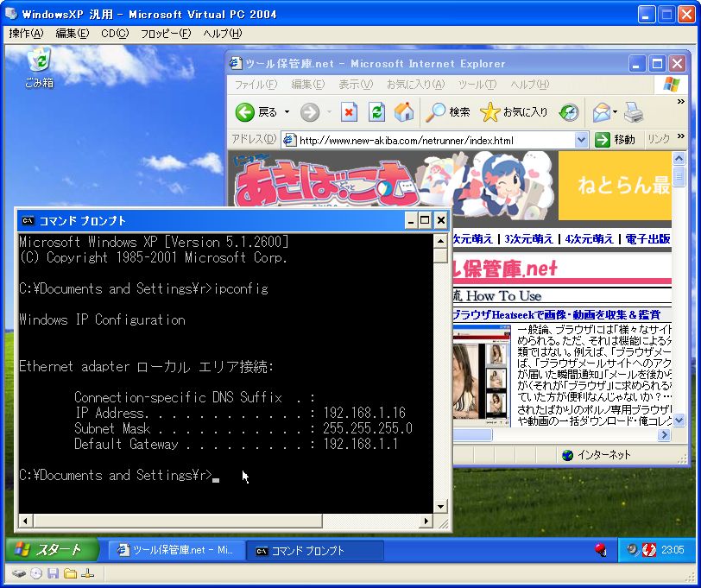This screenshot has height=588, width=701.
Task: Click the green Go (移動) arrow button
Action: pos(603,140)
